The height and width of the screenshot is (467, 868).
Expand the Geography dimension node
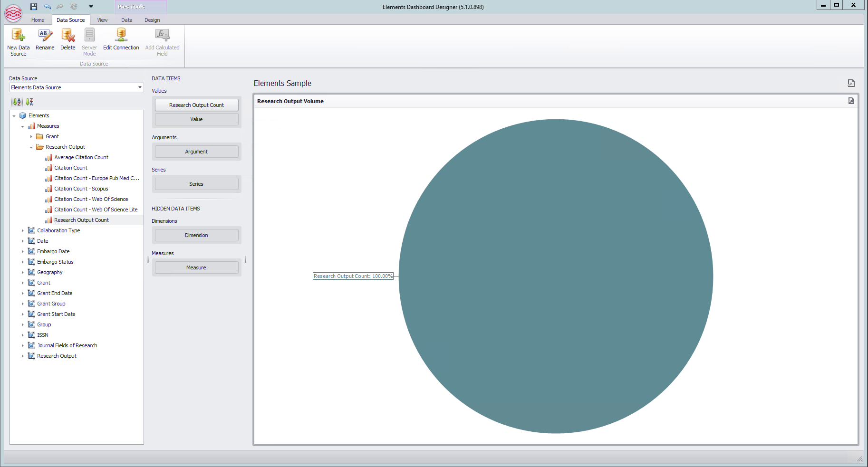(22, 273)
